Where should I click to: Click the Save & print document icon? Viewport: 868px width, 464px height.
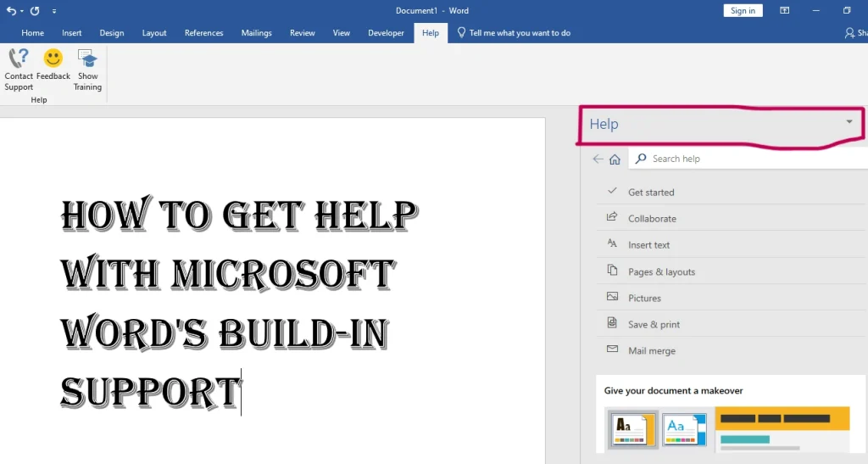coord(612,322)
